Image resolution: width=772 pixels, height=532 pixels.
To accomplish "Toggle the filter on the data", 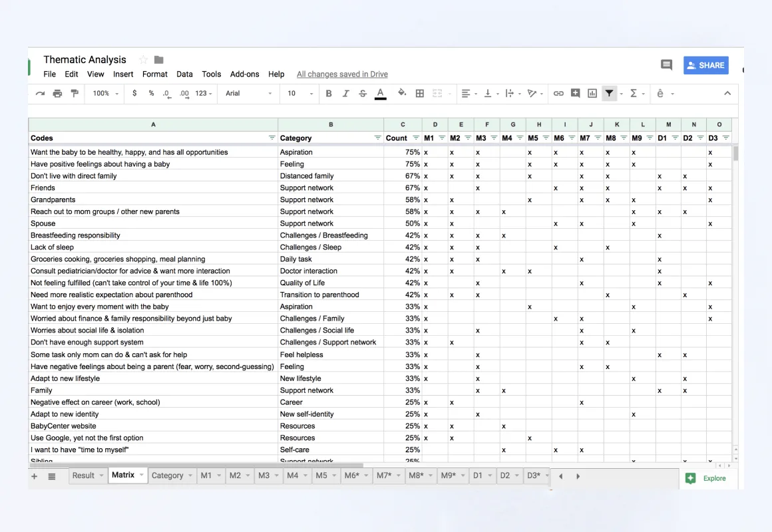I will tap(610, 93).
